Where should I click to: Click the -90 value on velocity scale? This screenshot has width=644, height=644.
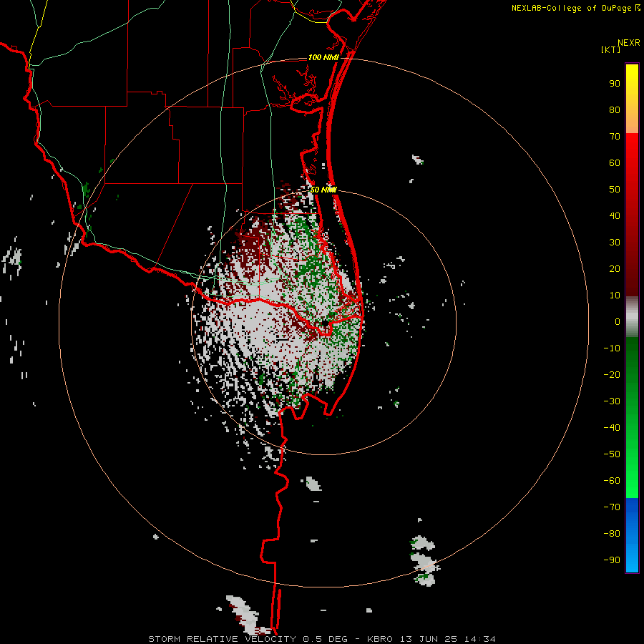[612, 560]
